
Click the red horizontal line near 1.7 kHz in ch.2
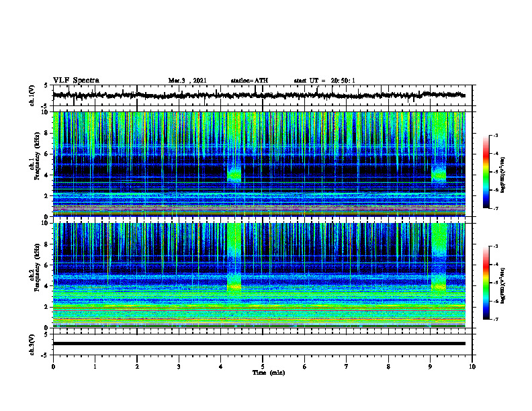pos(259,310)
